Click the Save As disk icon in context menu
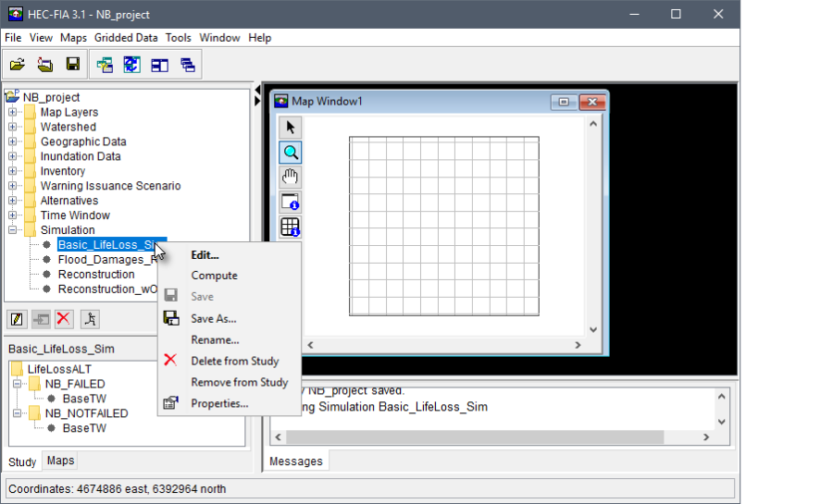The image size is (833, 504). [171, 318]
